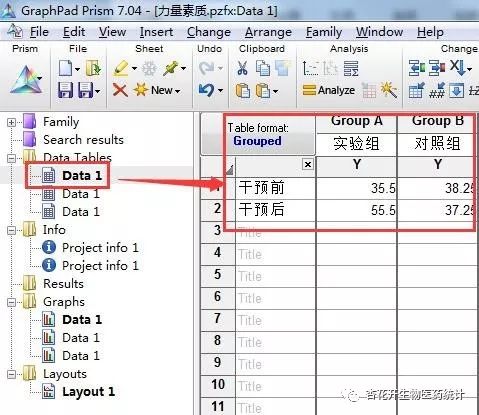
Task: Click the Paste Special clipboard icon
Action: click(x=263, y=90)
